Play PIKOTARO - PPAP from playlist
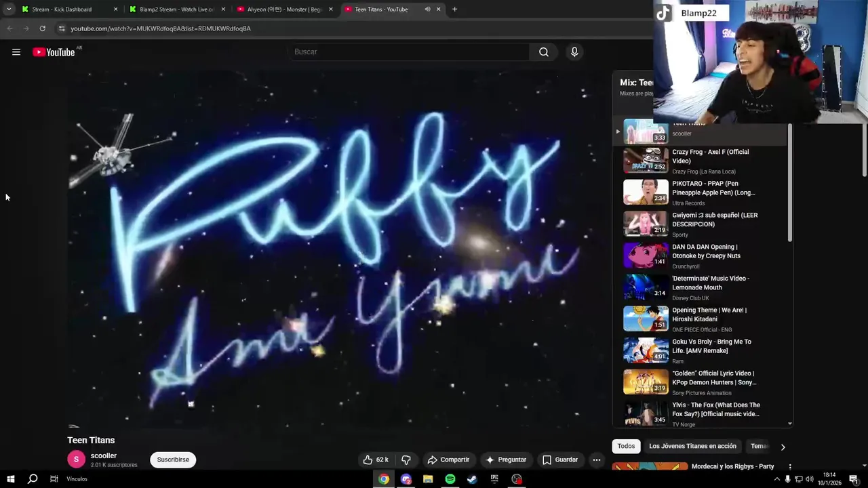Screen dimensions: 868x488 [x=700, y=192]
